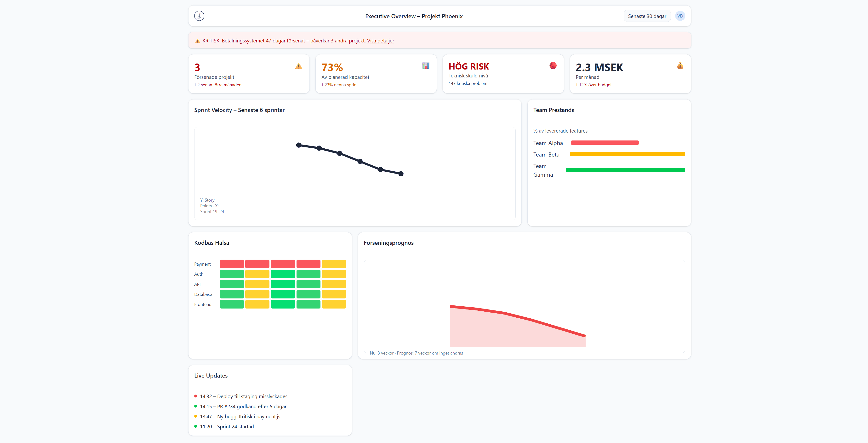
Task: Expand the Team Prestanda panel
Action: point(554,110)
